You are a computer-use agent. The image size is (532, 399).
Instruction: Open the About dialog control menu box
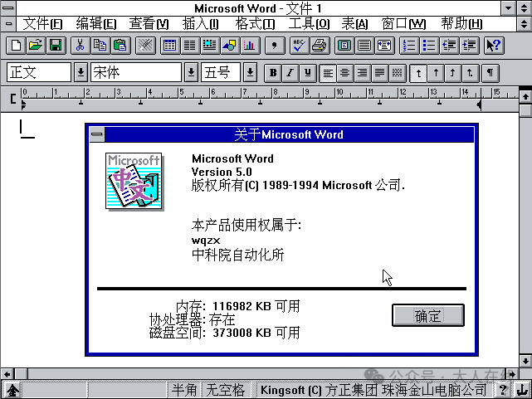[97, 134]
